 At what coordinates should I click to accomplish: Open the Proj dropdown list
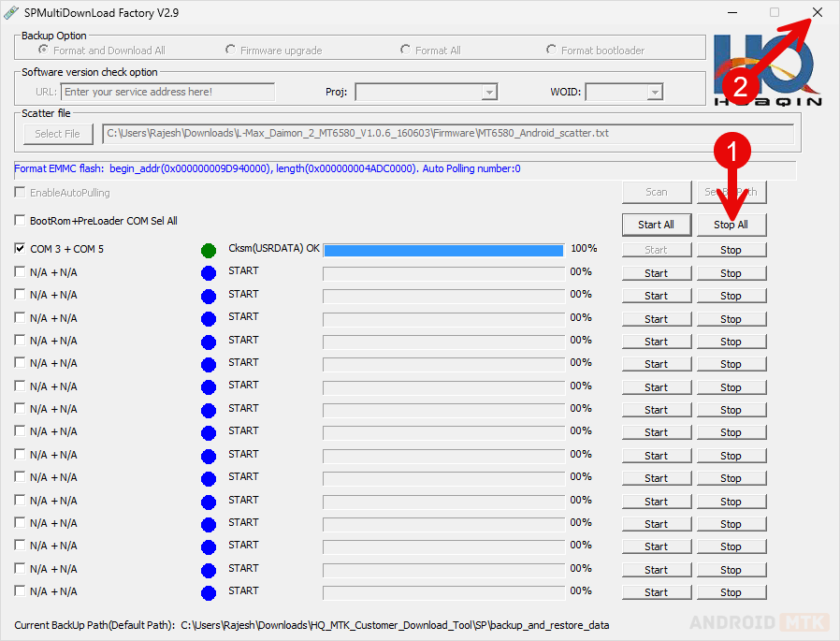[x=488, y=92]
